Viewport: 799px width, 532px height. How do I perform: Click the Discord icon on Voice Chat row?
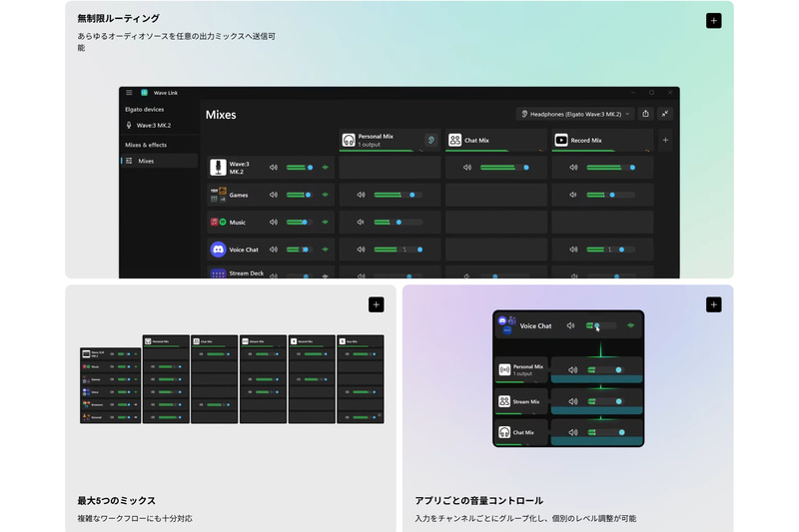(218, 250)
